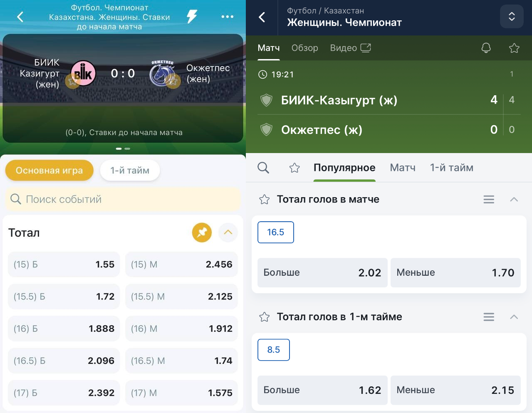This screenshot has width=532, height=413.
Task: Pick (16.5) Б odds 2.096
Action: click(x=64, y=361)
